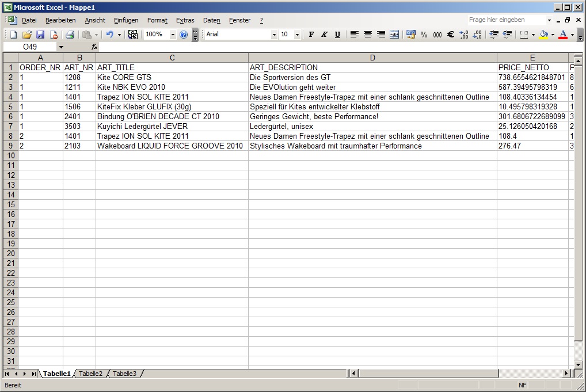Open formatting toolbar options at far right
The width and height of the screenshot is (586, 392).
pos(580,35)
